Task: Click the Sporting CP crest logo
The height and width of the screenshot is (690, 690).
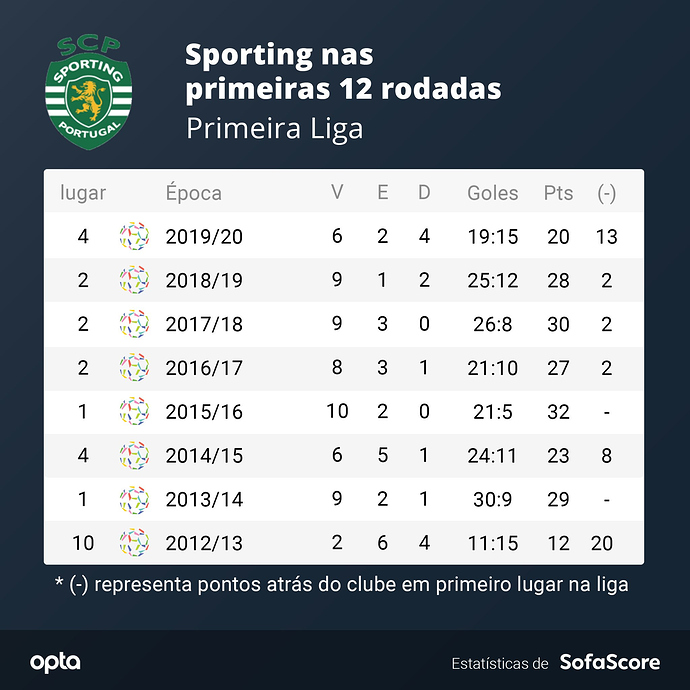Action: 88,93
